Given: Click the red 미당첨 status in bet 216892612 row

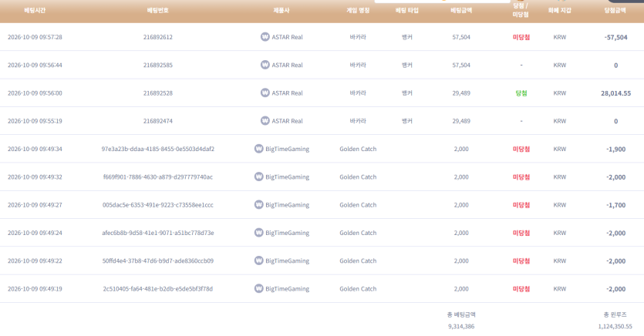Looking at the screenshot, I should tap(521, 37).
